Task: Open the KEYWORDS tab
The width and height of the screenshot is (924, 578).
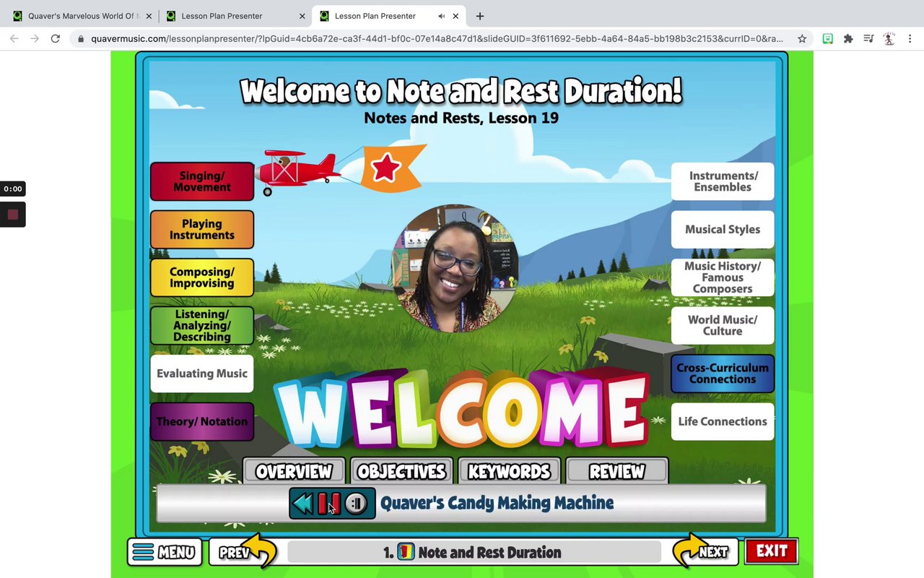Action: 509,472
